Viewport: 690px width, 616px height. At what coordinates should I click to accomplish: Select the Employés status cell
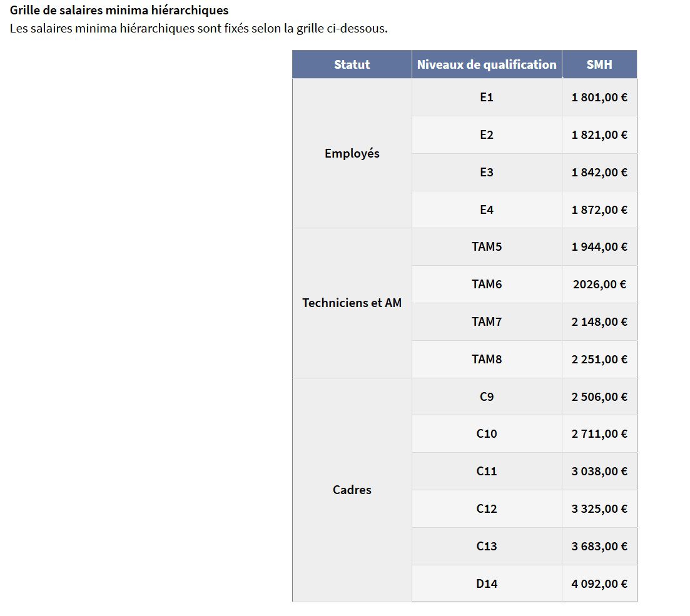(352, 153)
